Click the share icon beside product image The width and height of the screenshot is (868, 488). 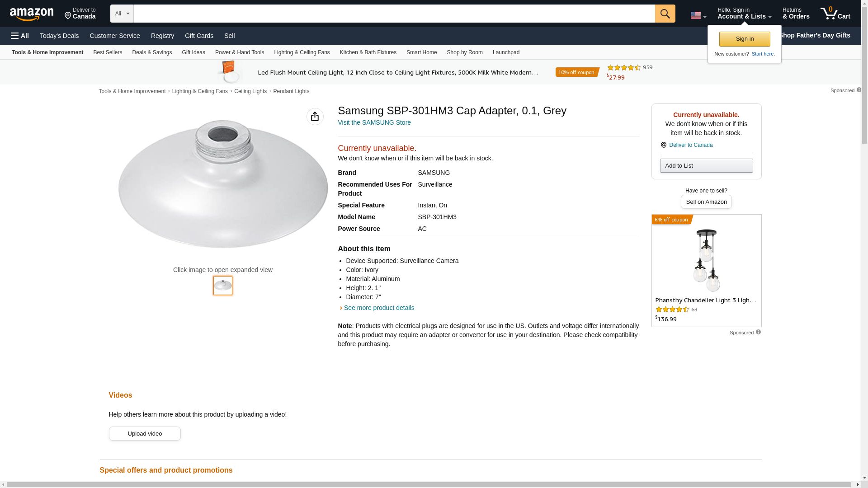pos(315,117)
